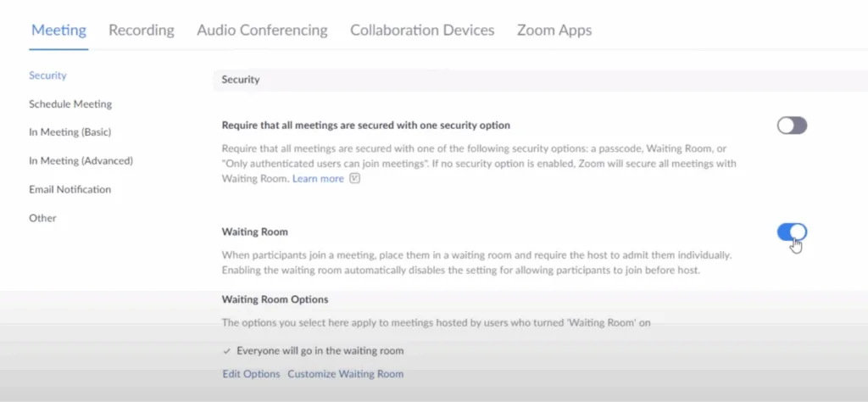Select the Zoom Apps tab
The width and height of the screenshot is (868, 402).
[x=554, y=30]
